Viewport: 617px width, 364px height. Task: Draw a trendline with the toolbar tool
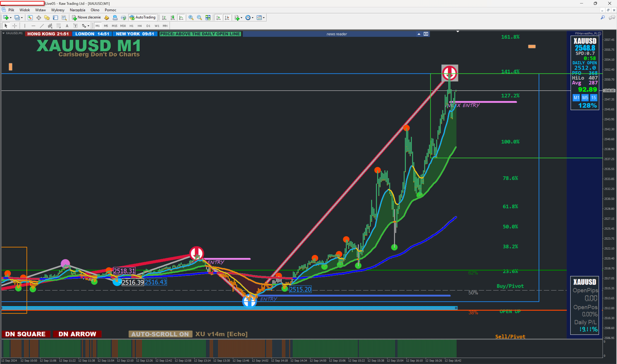pos(42,26)
